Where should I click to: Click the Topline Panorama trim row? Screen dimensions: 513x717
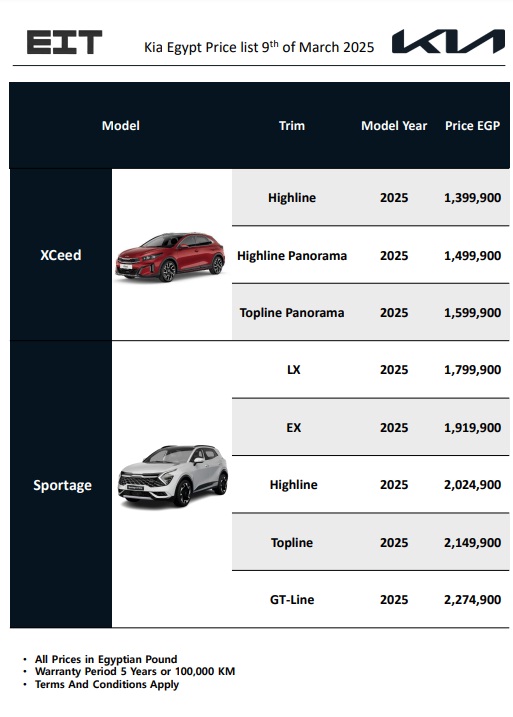point(370,312)
